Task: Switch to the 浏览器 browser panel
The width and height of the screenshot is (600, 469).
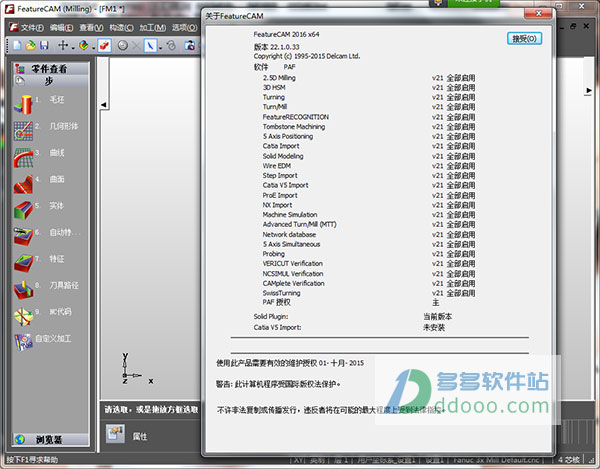Action: 51,440
